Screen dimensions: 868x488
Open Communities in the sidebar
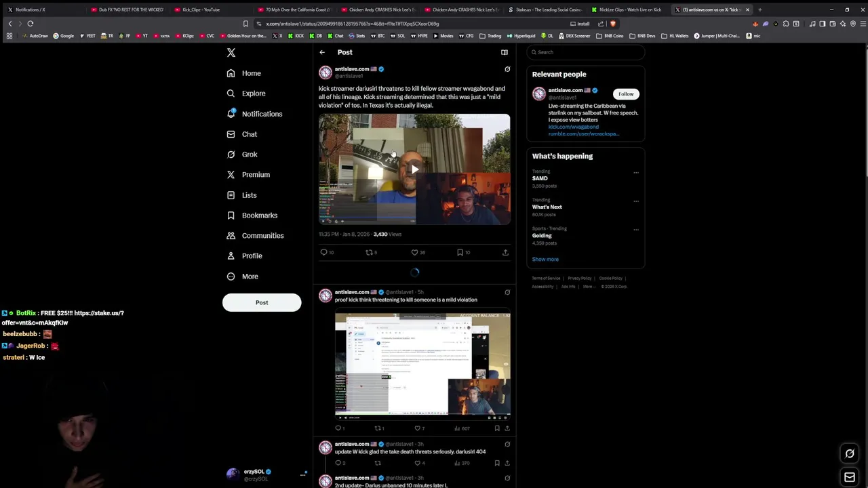[x=255, y=236]
